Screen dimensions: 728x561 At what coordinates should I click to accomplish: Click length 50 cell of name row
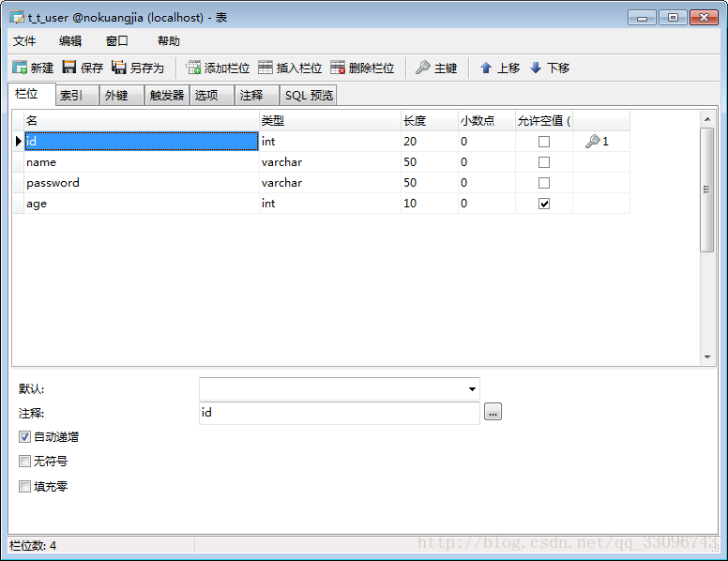pos(430,162)
